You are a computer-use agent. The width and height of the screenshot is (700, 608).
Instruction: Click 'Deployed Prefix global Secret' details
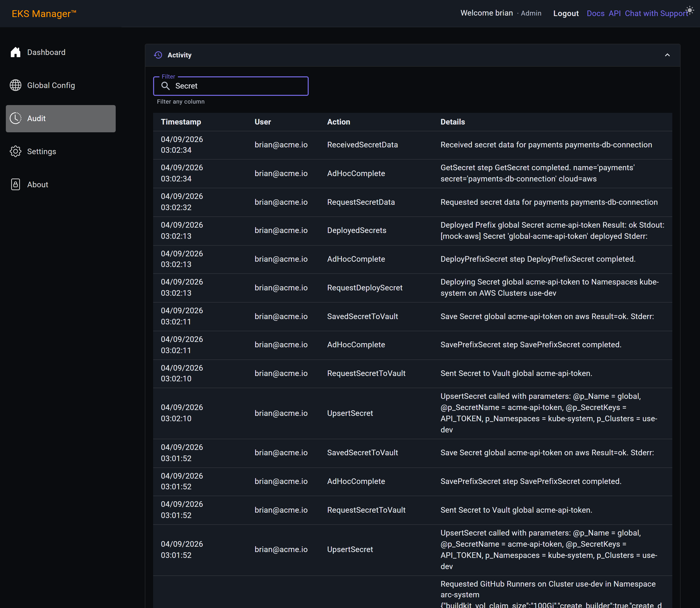click(x=552, y=230)
